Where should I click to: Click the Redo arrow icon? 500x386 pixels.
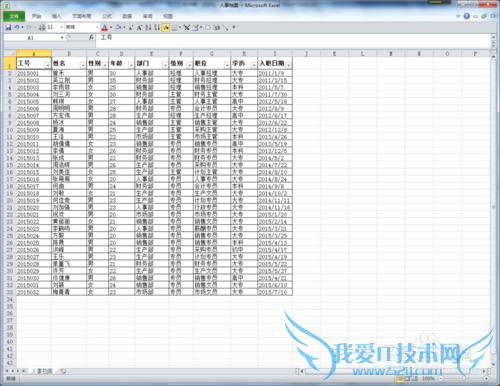pyautogui.click(x=29, y=27)
